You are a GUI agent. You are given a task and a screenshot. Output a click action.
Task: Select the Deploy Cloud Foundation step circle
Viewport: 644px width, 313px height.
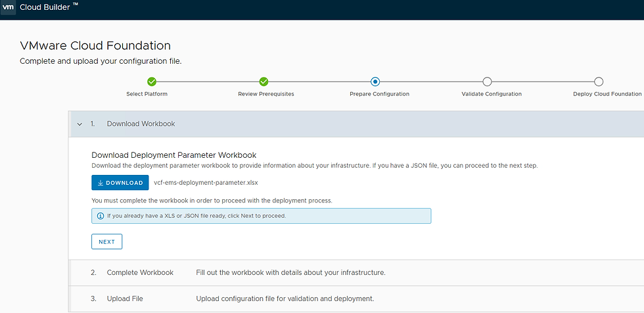[x=599, y=82]
